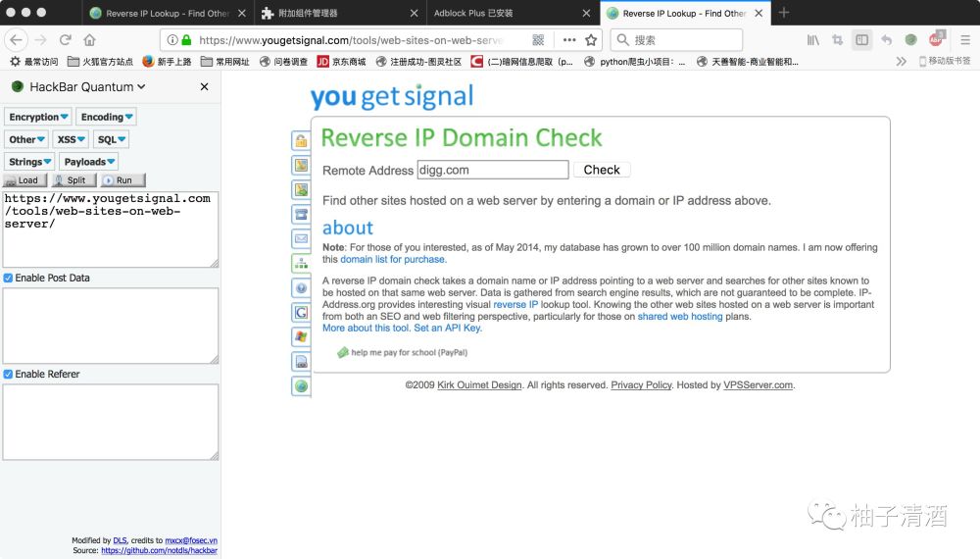
Task: Click the browser search box
Action: pos(677,40)
